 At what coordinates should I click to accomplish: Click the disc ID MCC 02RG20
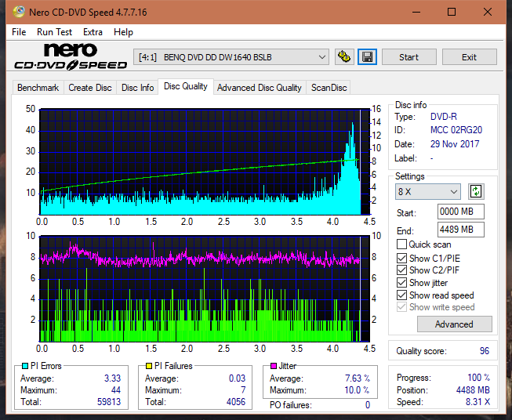[x=456, y=130]
